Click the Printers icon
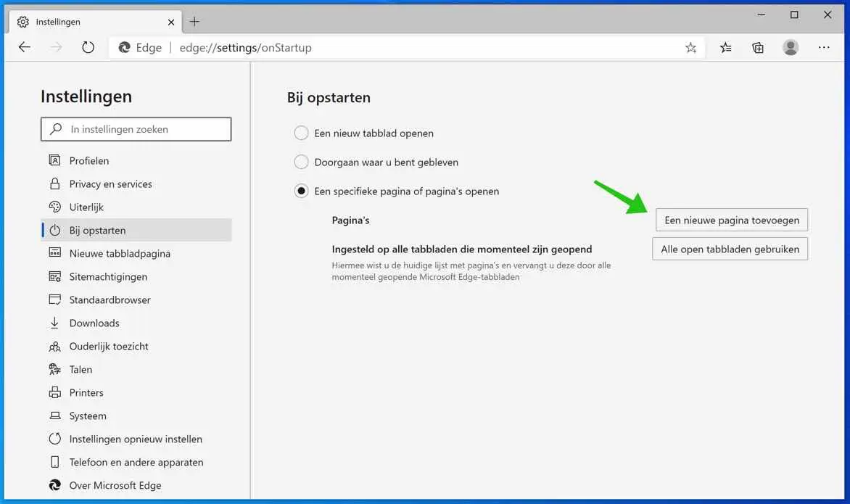 coord(54,392)
